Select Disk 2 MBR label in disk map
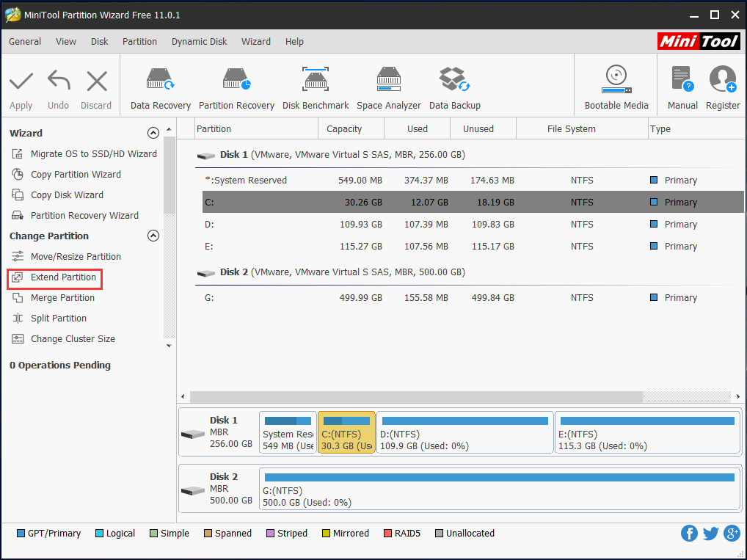 click(218, 489)
